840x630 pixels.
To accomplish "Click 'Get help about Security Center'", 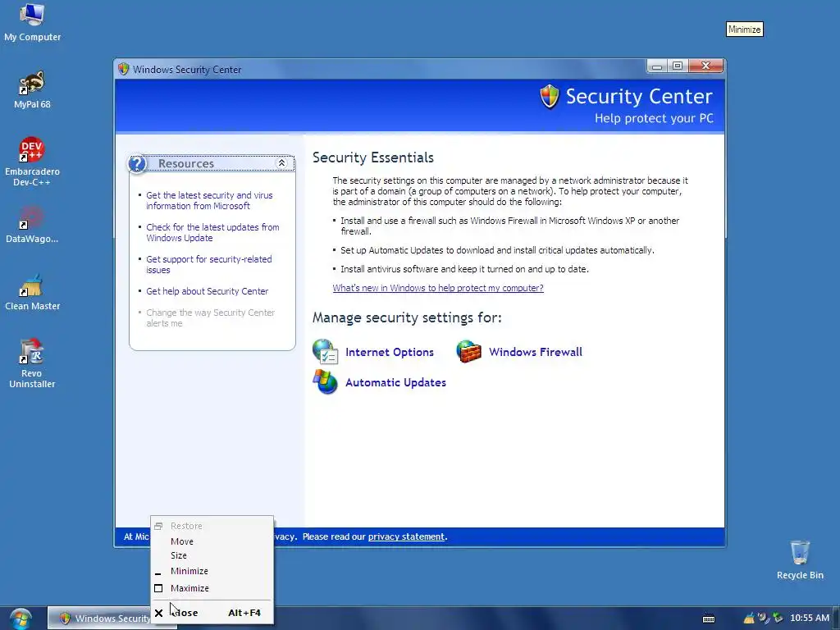I will 208,291.
